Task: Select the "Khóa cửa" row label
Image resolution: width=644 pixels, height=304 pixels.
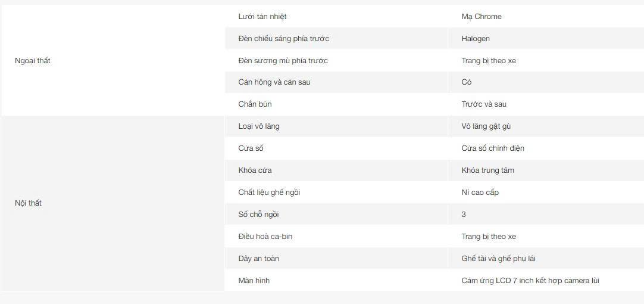Action: point(255,170)
